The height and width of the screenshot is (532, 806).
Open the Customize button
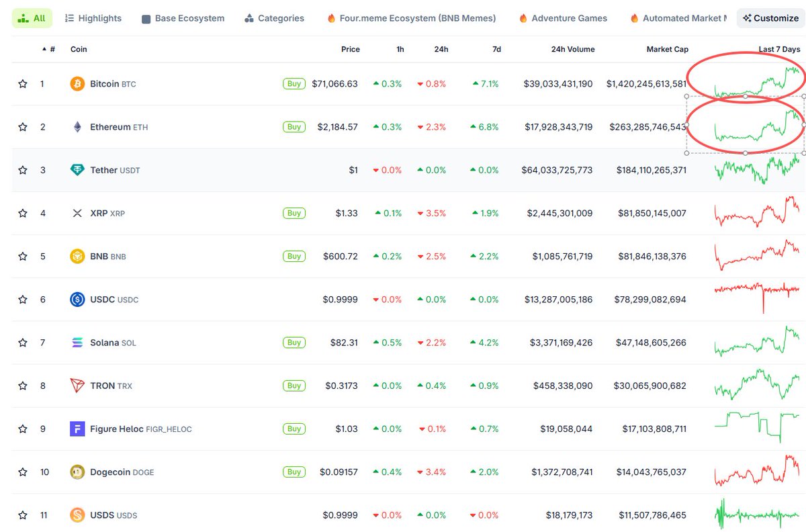pyautogui.click(x=771, y=18)
